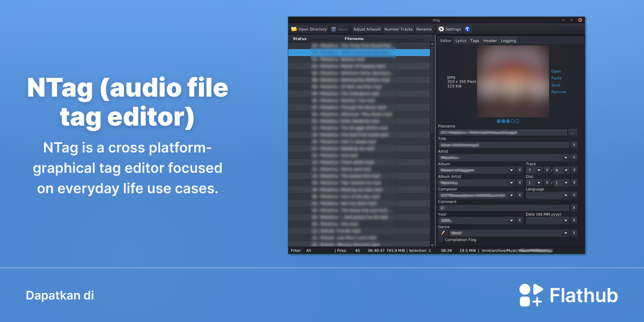
Task: Expand the Album Artist dropdown
Action: (x=511, y=182)
